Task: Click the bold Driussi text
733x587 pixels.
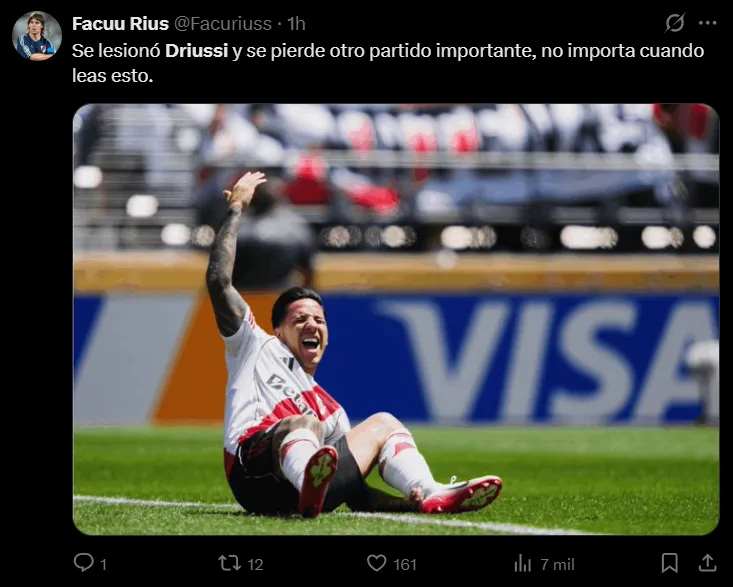Action: (x=196, y=50)
